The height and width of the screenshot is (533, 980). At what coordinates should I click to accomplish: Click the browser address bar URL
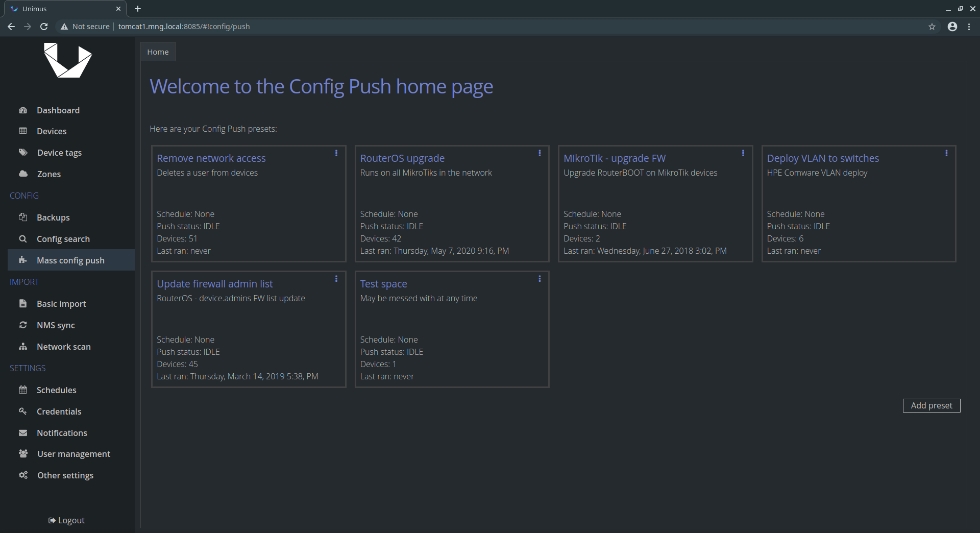[x=184, y=27]
